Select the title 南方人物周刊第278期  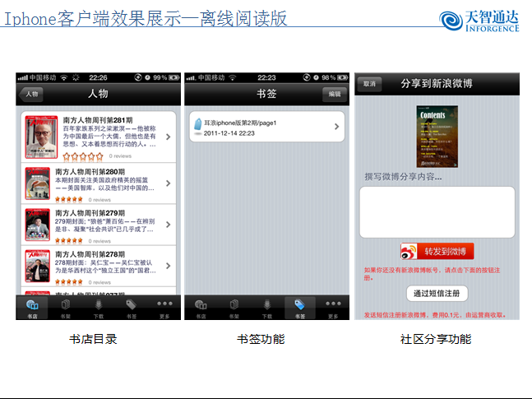point(90,254)
